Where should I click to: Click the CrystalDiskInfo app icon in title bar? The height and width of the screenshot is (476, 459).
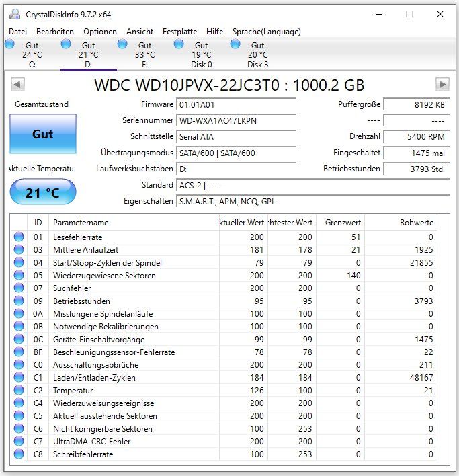click(15, 14)
